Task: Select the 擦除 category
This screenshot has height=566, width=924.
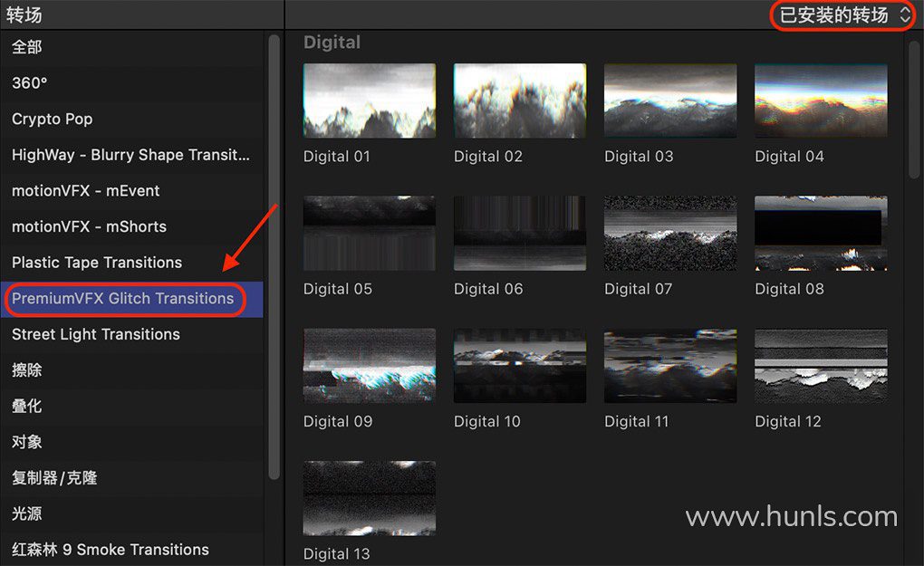Action: pyautogui.click(x=132, y=370)
